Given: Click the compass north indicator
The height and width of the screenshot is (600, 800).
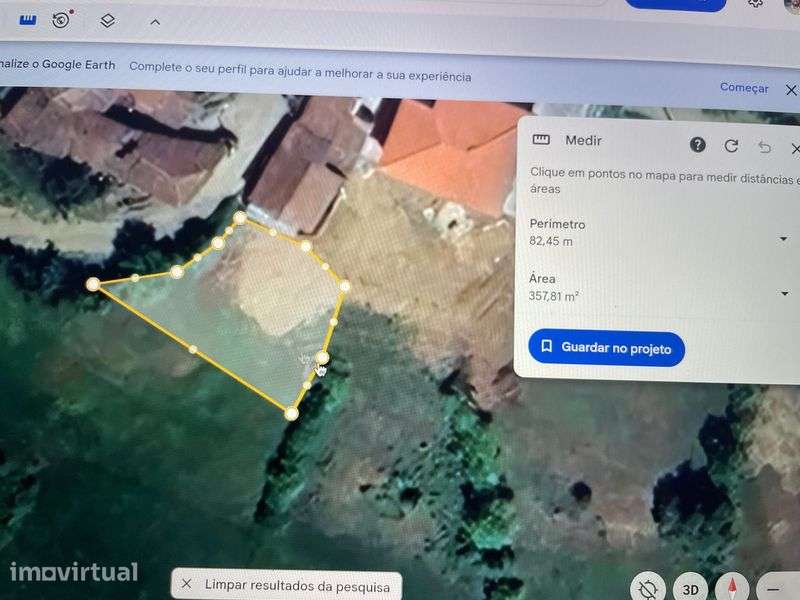Looking at the screenshot, I should 732,589.
